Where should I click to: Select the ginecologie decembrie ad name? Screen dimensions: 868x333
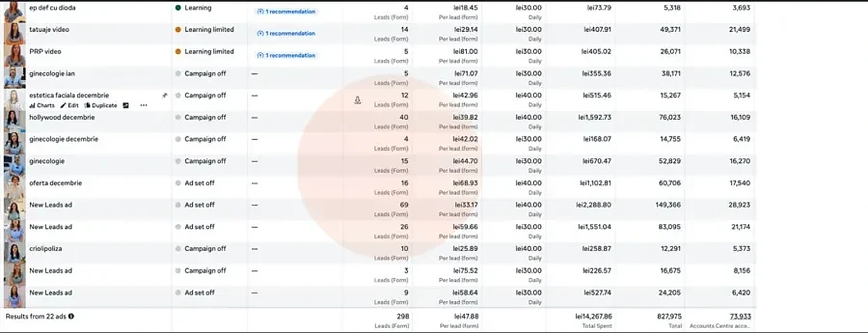[x=64, y=139]
